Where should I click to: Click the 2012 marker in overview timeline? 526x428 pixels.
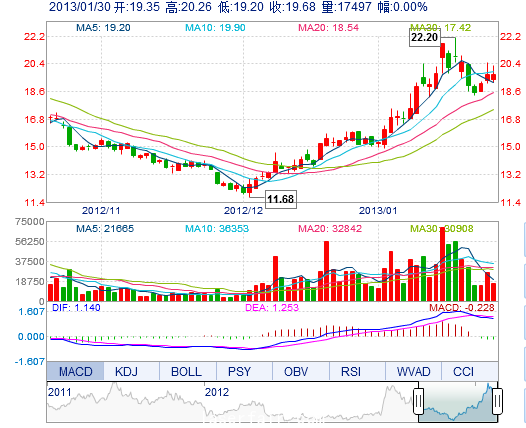[x=217, y=392]
